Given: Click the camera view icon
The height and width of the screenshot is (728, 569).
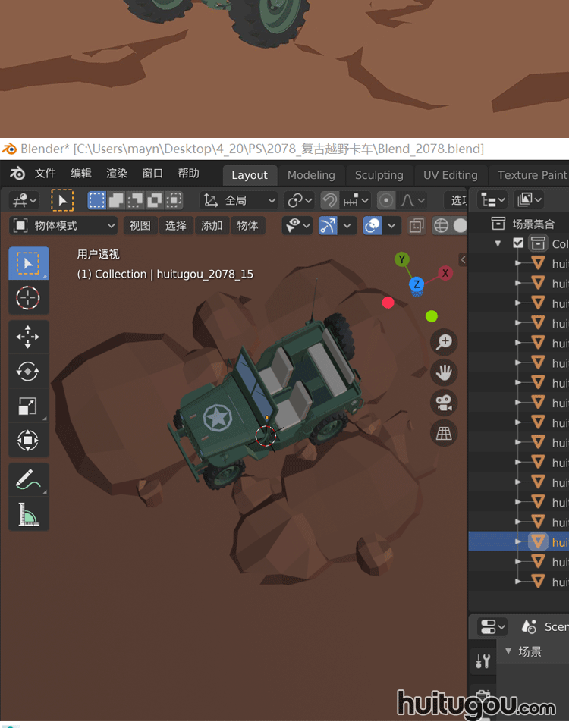Looking at the screenshot, I should [x=444, y=402].
